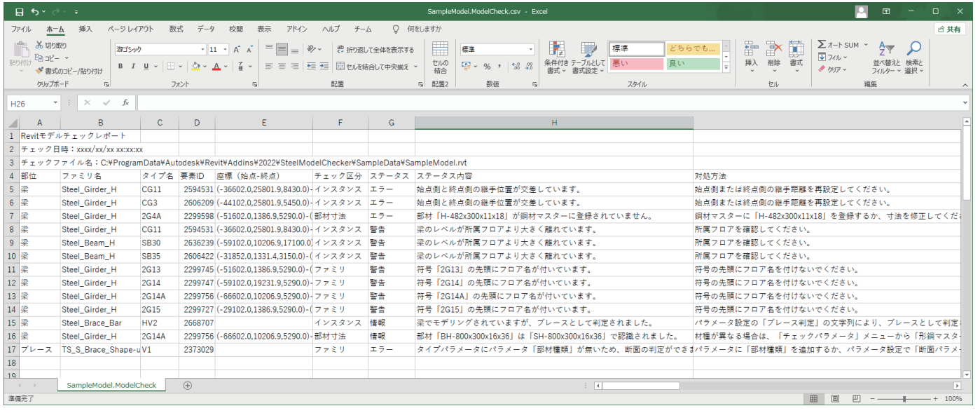Open the Data (データ) ribbon tab
The height and width of the screenshot is (413, 980).
coord(206,29)
